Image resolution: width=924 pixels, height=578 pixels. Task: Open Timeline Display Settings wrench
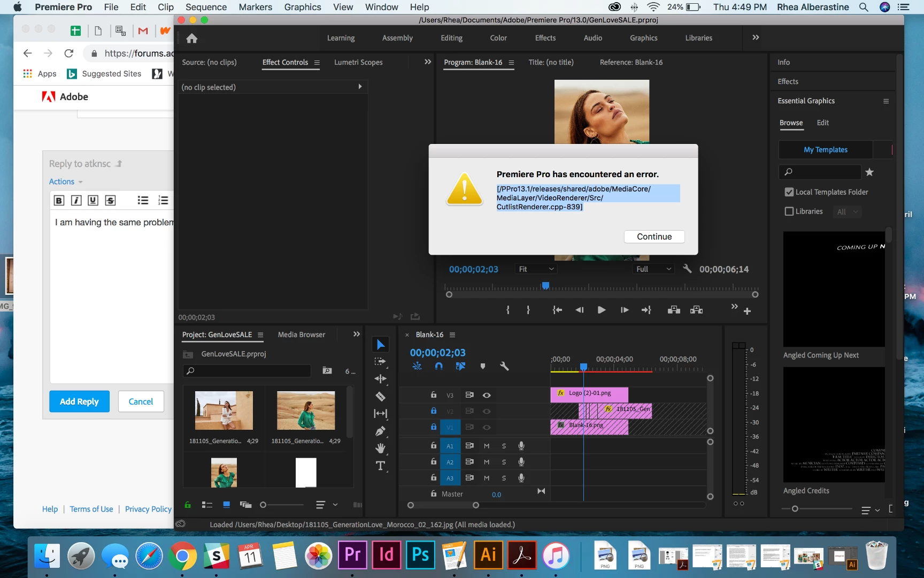(504, 366)
